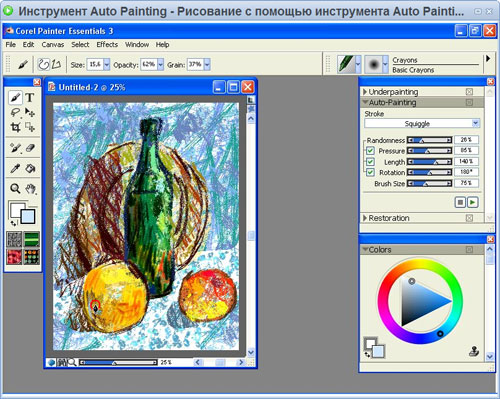
Task: Select the Eraser tool
Action: (x=30, y=148)
